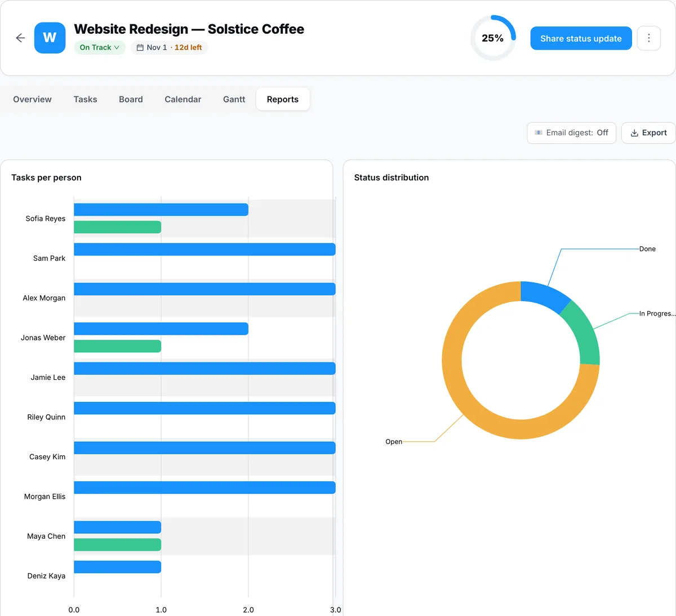Click the '1.0' x-axis value
The width and height of the screenshot is (676, 616).
click(x=161, y=610)
